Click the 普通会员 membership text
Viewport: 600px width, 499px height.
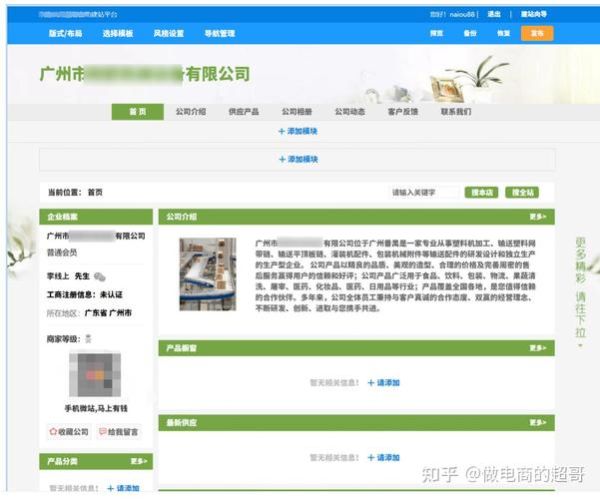click(x=62, y=253)
